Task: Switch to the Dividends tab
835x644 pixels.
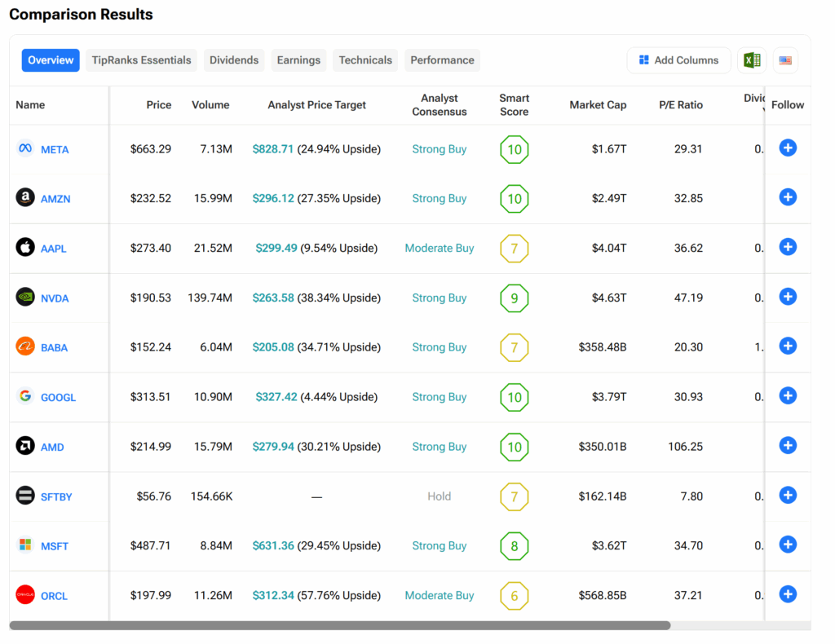Action: pyautogui.click(x=234, y=60)
